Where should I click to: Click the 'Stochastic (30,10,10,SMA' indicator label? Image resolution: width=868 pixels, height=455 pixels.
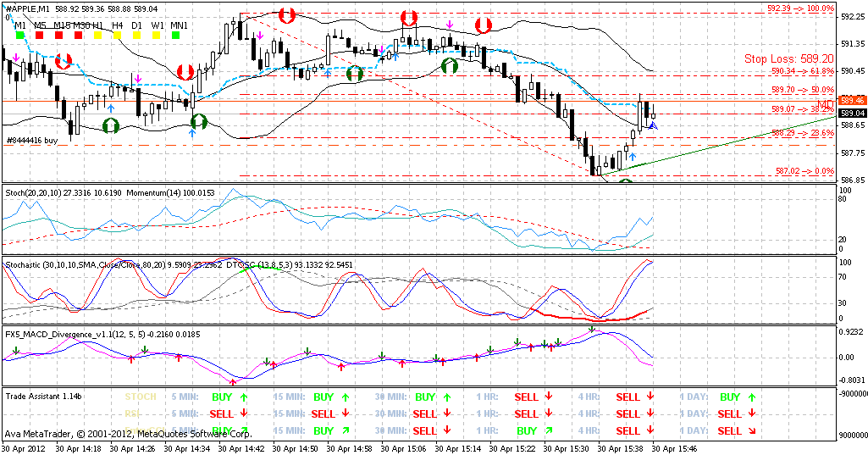(x=50, y=265)
